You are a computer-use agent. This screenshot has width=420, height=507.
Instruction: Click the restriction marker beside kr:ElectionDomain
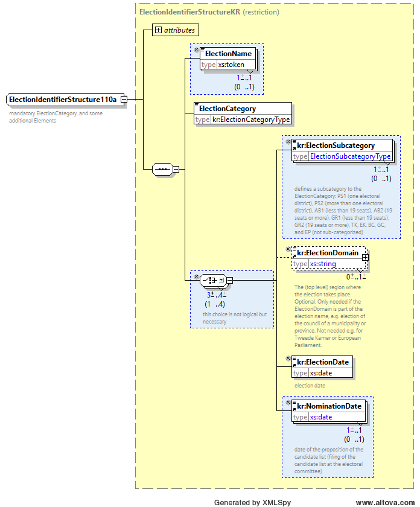[288, 249]
